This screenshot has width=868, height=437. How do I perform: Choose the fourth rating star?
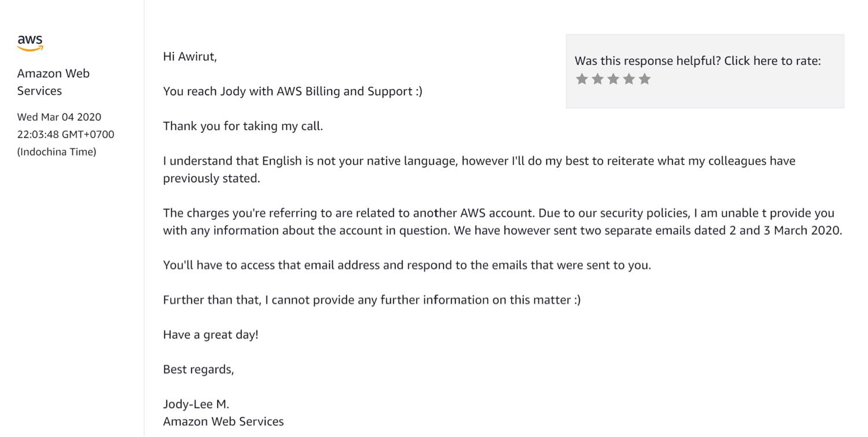[629, 79]
